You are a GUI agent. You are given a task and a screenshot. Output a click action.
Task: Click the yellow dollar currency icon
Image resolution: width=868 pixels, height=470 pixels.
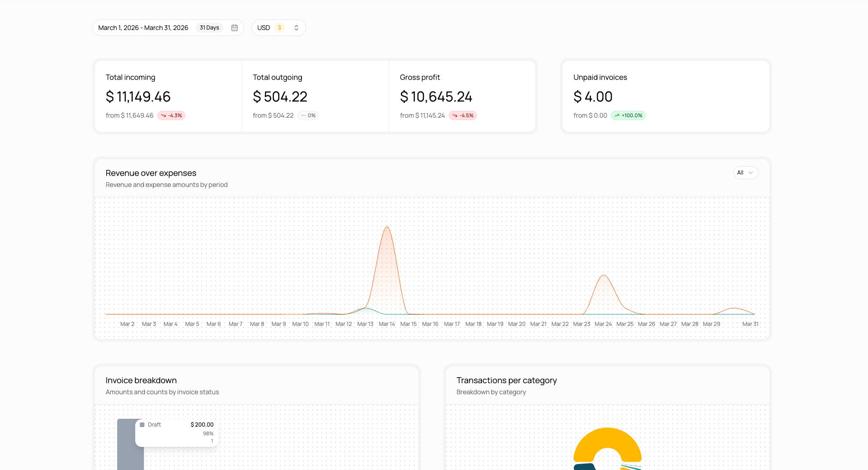tap(279, 28)
